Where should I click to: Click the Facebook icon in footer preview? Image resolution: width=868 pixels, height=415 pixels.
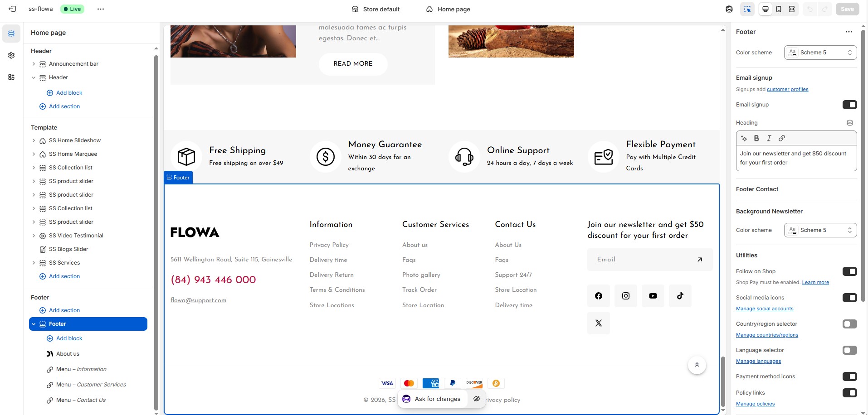tap(598, 296)
